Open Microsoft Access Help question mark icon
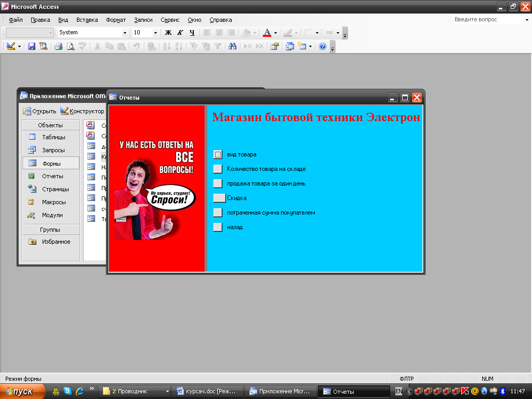The height and width of the screenshot is (399, 532). (323, 46)
